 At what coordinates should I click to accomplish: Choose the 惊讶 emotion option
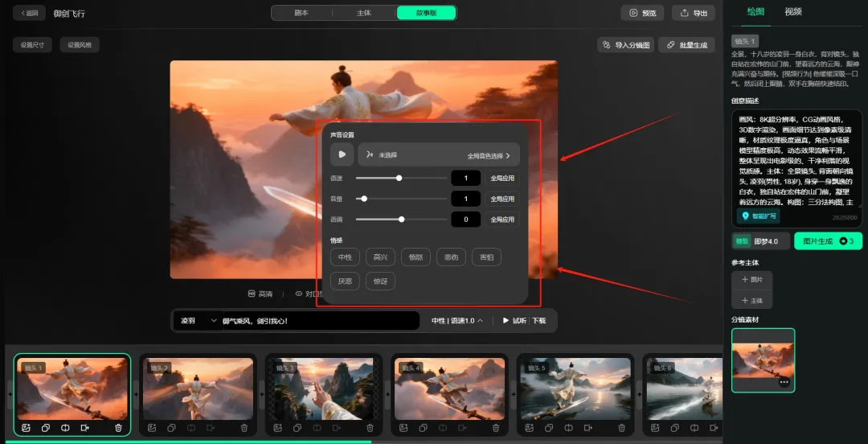[380, 282]
